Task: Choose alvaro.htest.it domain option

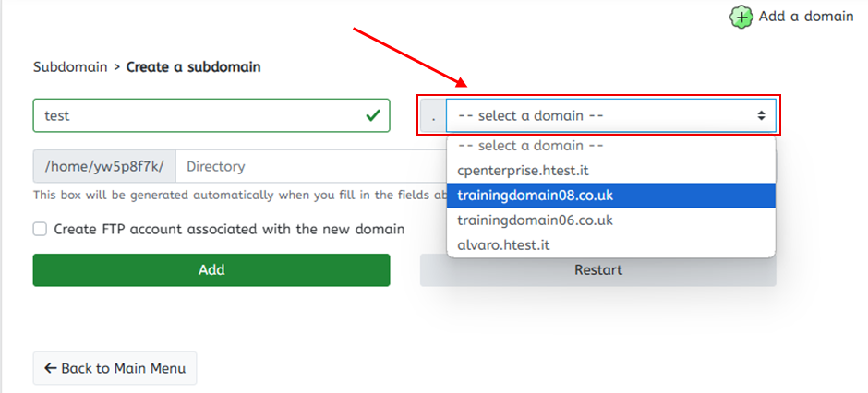Action: [611, 244]
